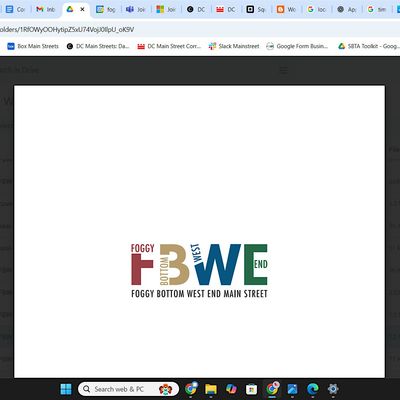The height and width of the screenshot is (400, 400).
Task: Switch to the Google Docs tab
Action: tap(16, 9)
